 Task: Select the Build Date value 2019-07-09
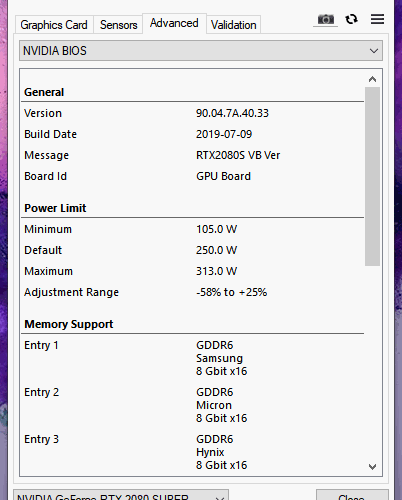point(224,134)
